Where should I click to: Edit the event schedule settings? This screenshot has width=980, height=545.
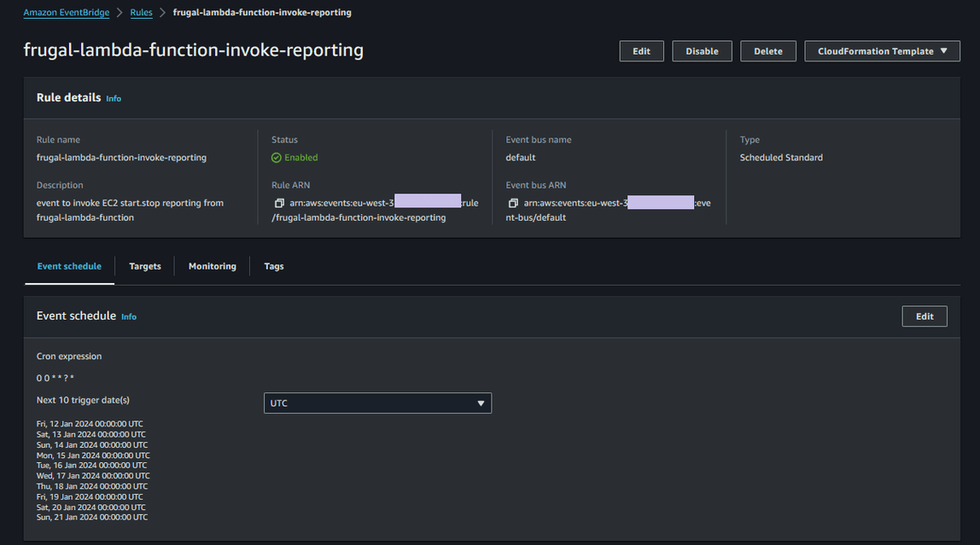point(925,316)
